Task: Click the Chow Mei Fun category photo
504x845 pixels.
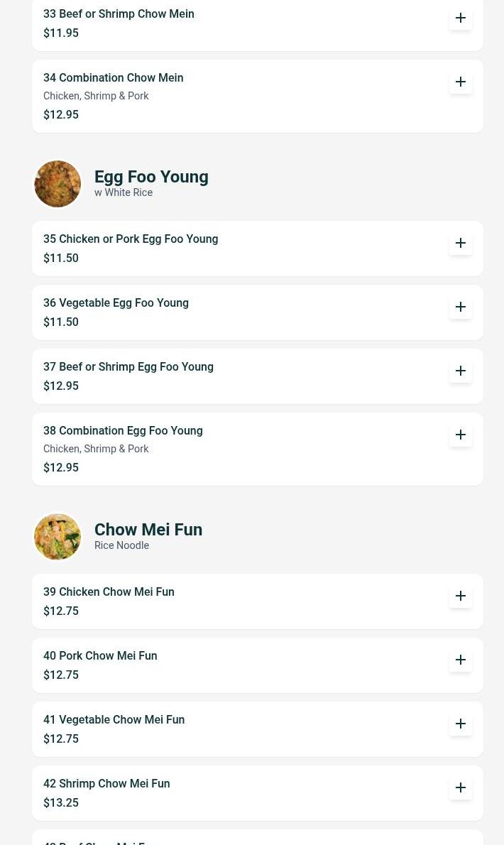Action: (57, 537)
